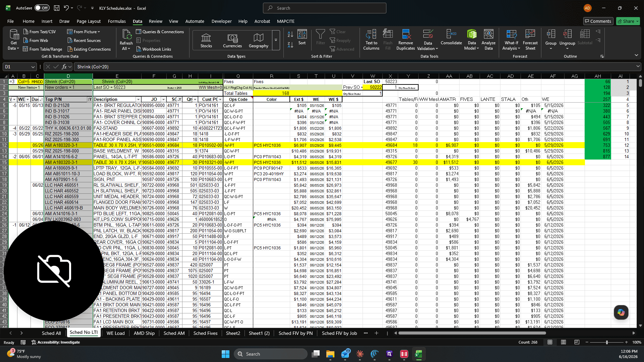
Task: Click Accessibility: Investigate in status bar
Action: click(56, 342)
